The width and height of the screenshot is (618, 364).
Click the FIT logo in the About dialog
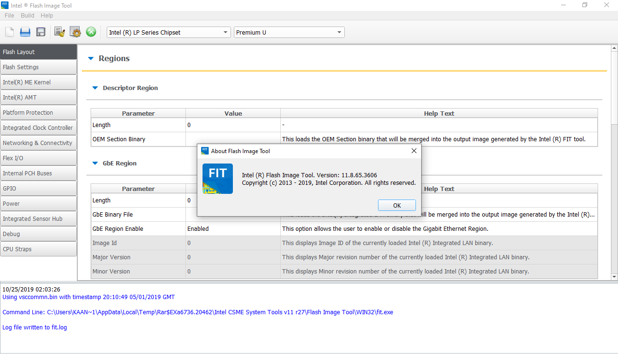pos(218,179)
